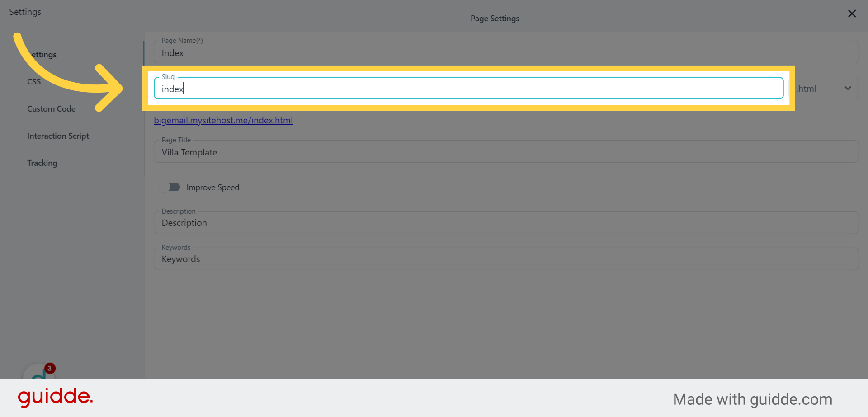
Task: Close the Settings dialog with X
Action: (852, 14)
